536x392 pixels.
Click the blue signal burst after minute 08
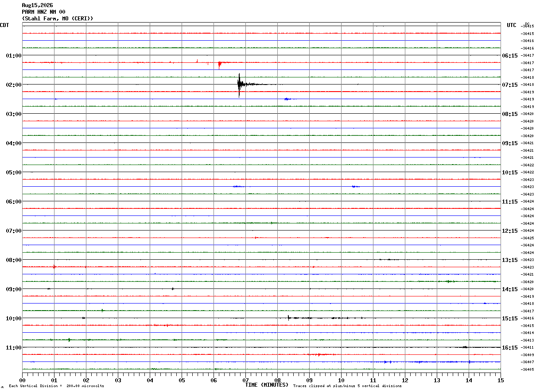(288, 99)
